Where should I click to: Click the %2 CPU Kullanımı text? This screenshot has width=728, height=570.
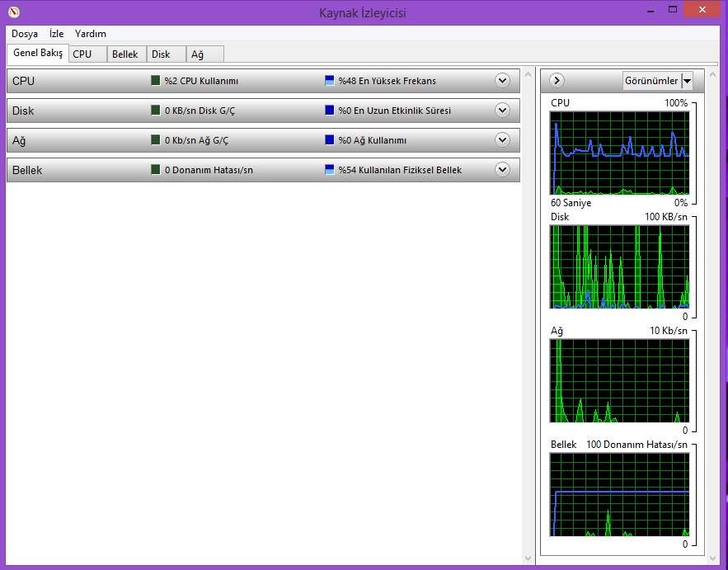(201, 81)
